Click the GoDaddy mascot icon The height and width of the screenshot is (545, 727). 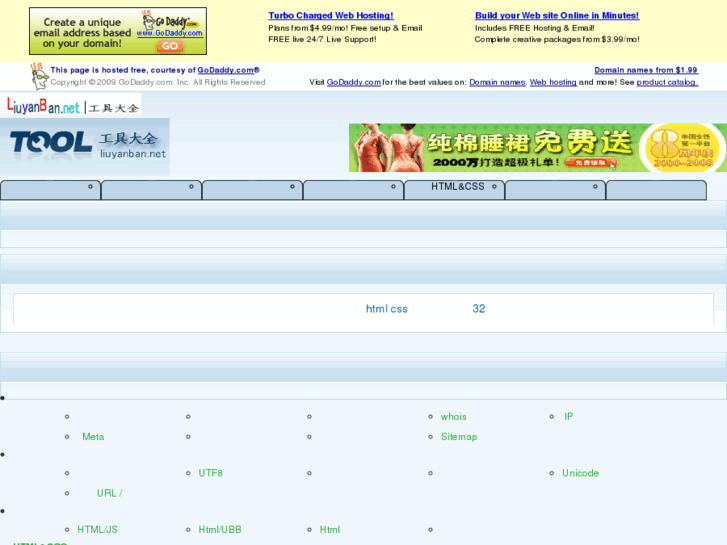click(x=39, y=76)
